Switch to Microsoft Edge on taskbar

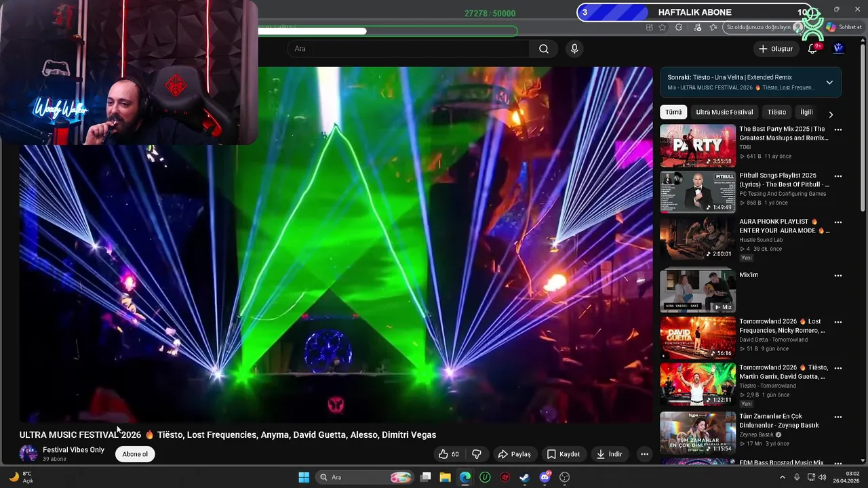465,477
